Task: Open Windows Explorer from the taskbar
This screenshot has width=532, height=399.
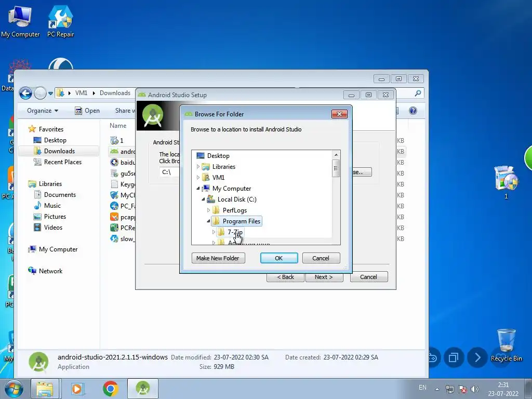Action: [45, 389]
